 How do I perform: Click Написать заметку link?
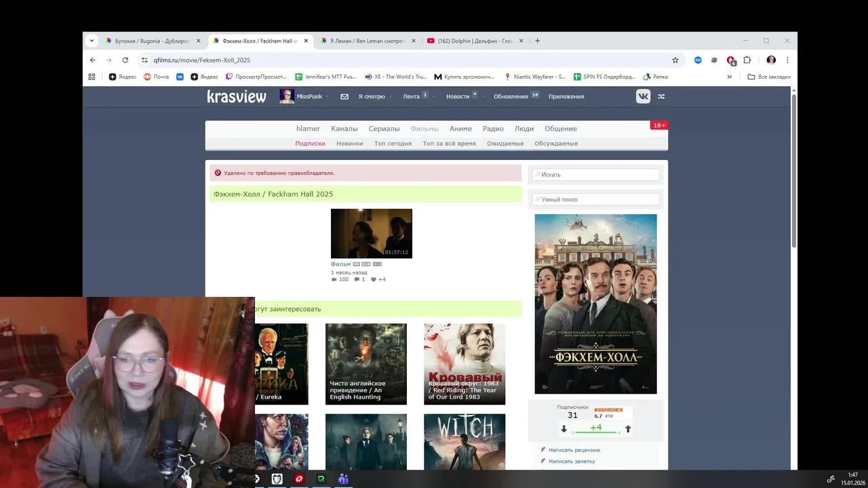(x=572, y=462)
